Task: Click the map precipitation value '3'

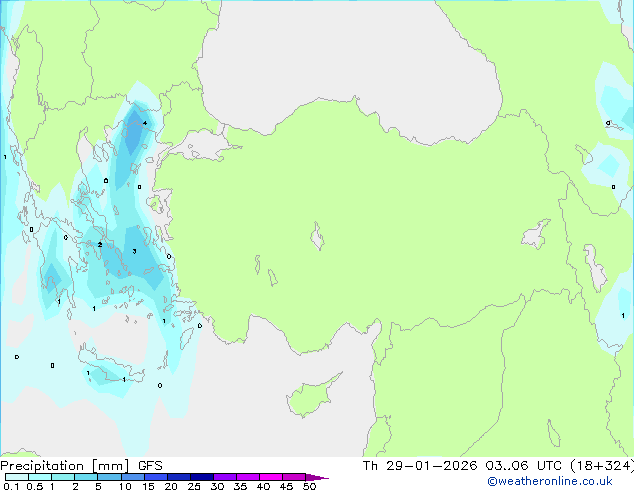Action: [135, 251]
